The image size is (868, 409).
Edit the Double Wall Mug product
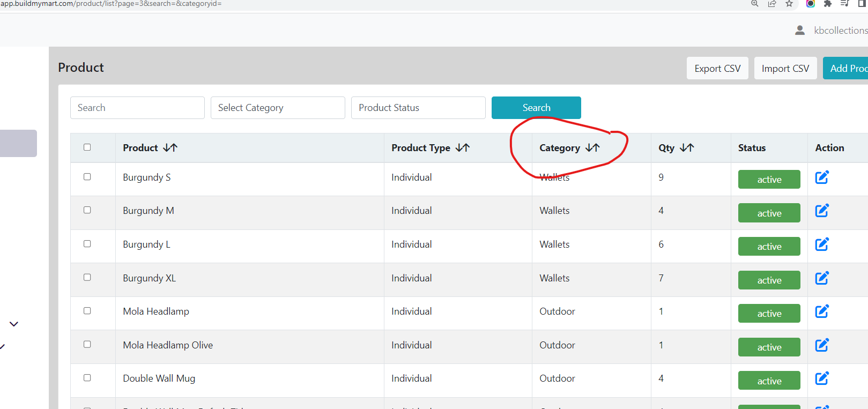(822, 378)
